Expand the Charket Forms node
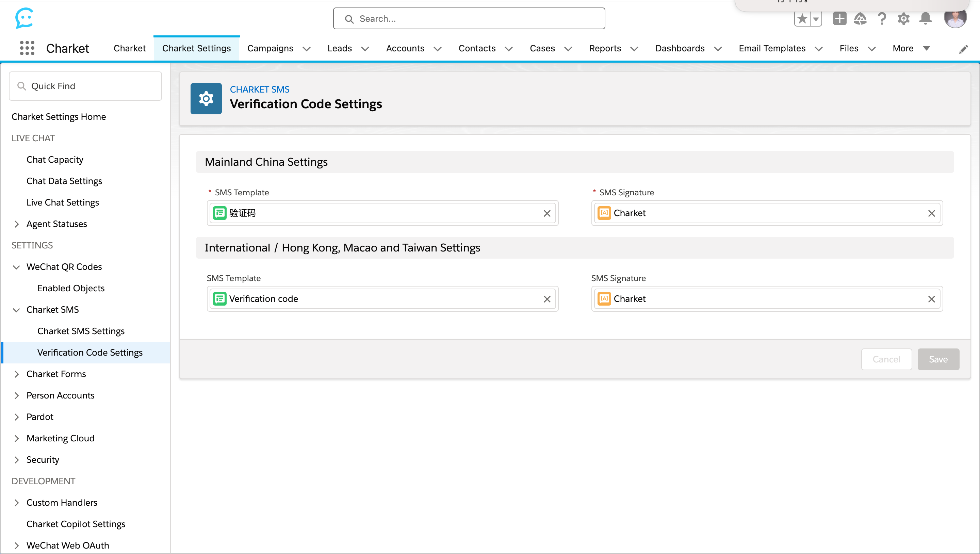The height and width of the screenshot is (554, 980). tap(16, 374)
